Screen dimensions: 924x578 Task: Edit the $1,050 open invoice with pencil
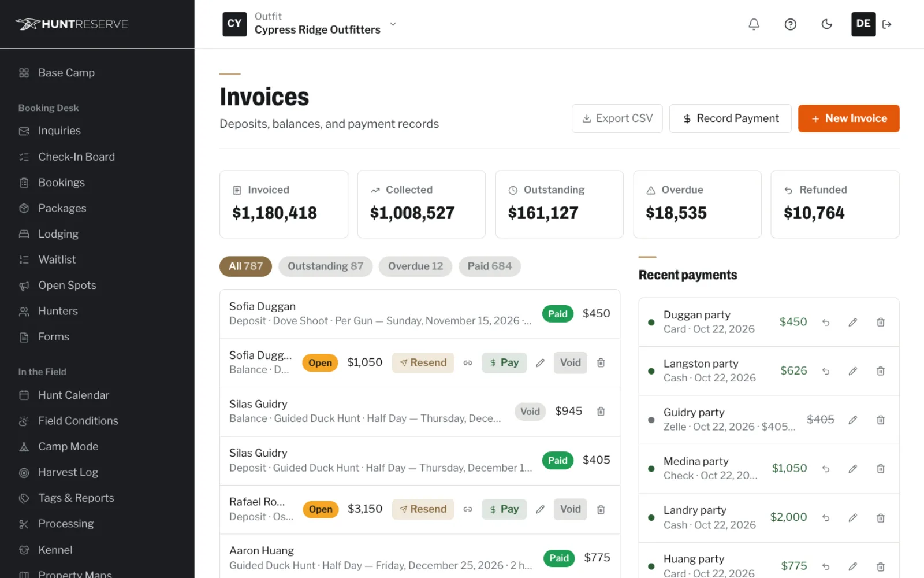[x=540, y=363]
